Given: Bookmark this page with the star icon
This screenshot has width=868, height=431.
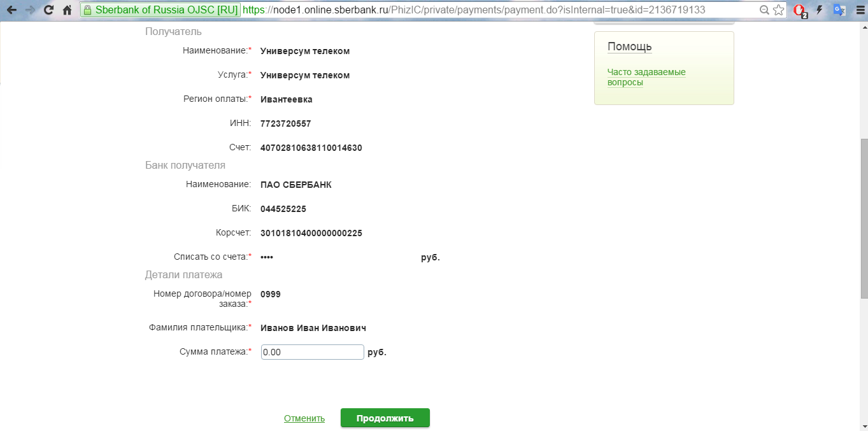Looking at the screenshot, I should [778, 10].
